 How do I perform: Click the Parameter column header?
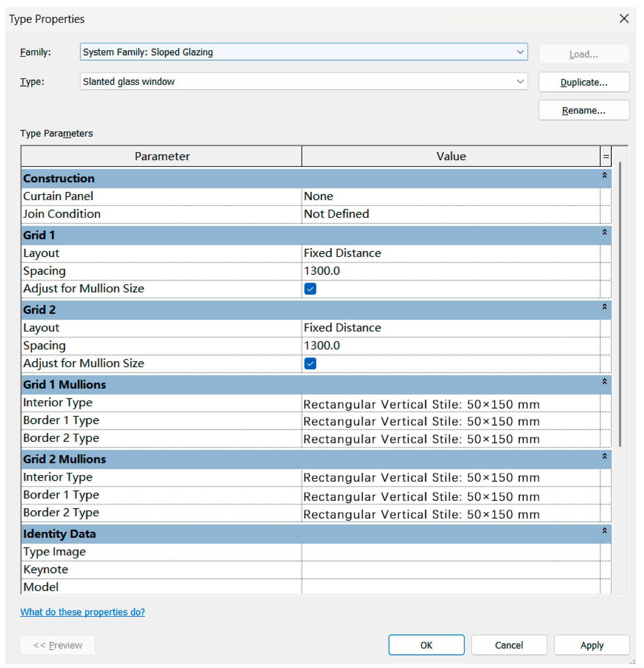tap(162, 156)
